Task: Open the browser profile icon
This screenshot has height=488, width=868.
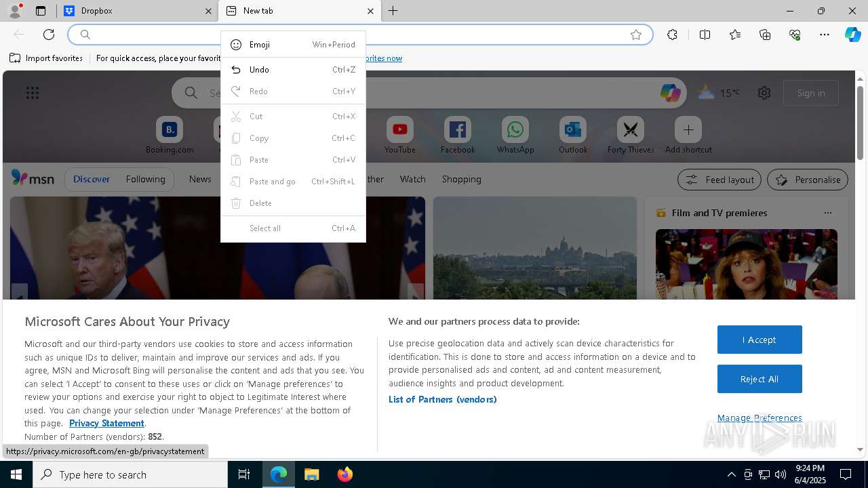Action: pos(15,11)
